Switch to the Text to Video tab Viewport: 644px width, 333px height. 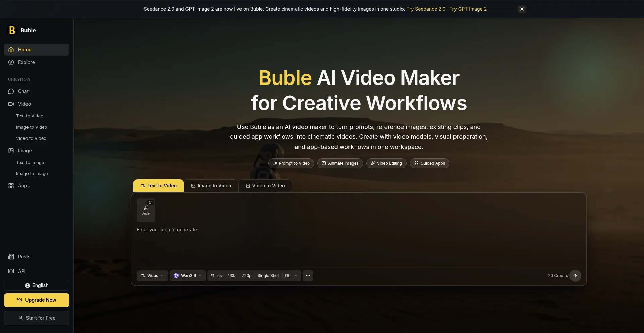159,186
